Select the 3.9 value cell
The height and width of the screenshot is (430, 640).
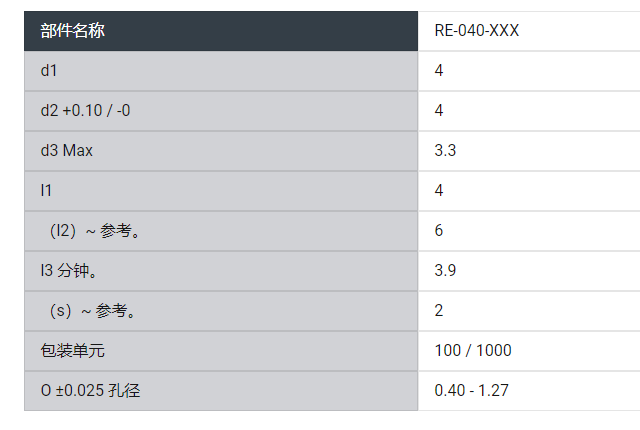pyautogui.click(x=445, y=271)
